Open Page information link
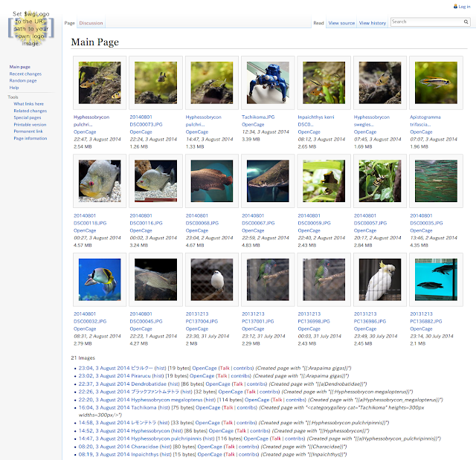 [x=30, y=138]
